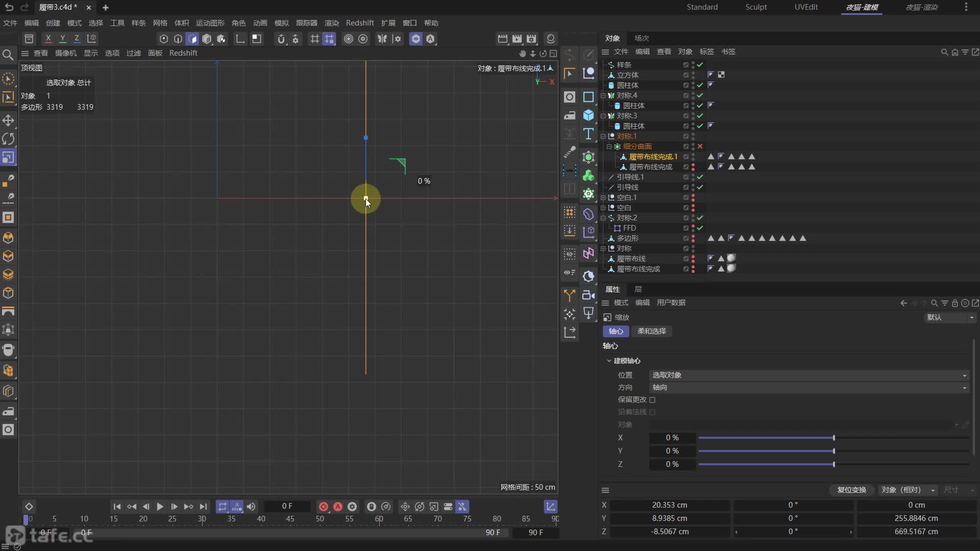Open the 文件 menu in main menu bar
The image size is (980, 551).
click(10, 23)
